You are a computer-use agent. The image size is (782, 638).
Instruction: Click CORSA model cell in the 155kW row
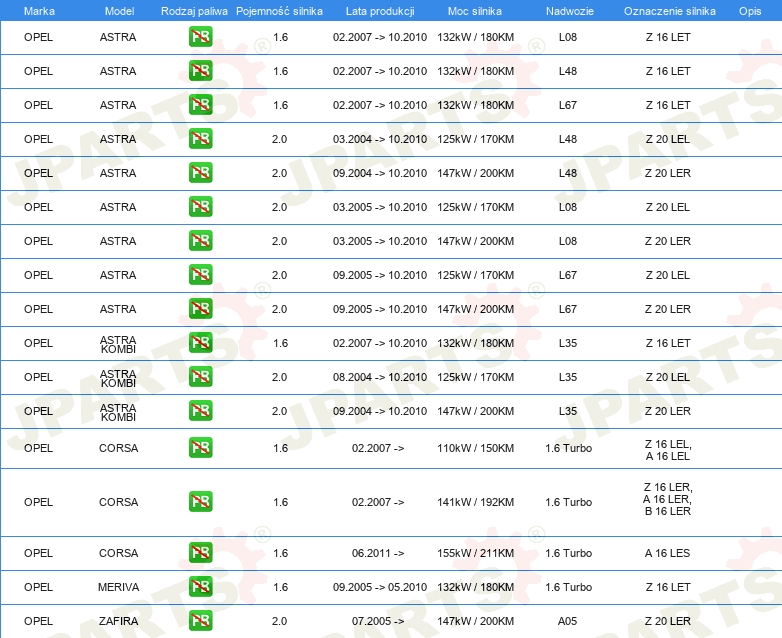coord(118,553)
